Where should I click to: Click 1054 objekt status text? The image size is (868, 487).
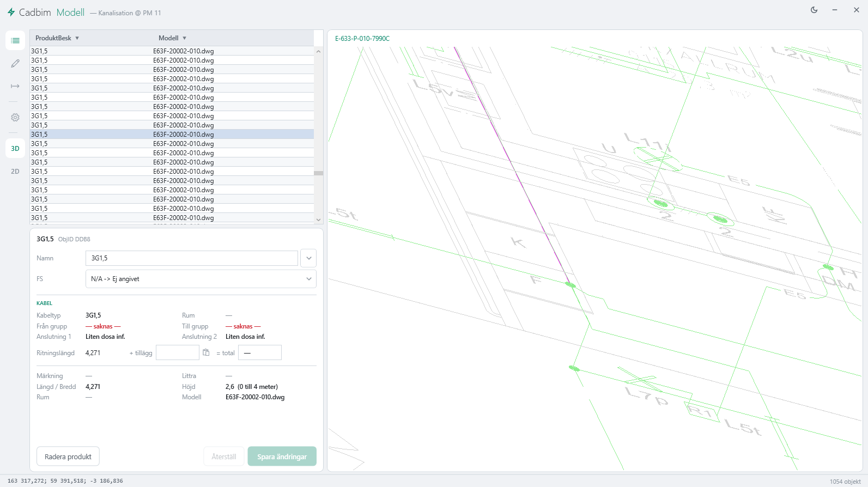(x=845, y=482)
